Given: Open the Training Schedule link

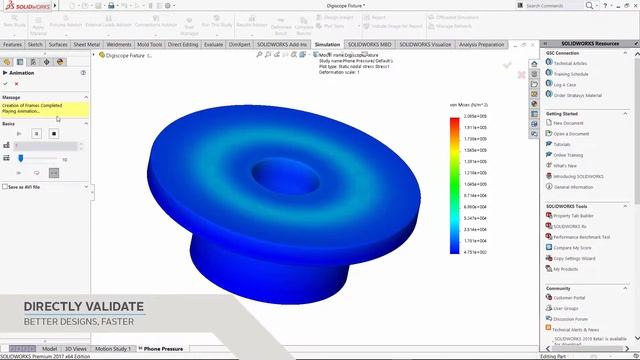Looking at the screenshot, I should (571, 74).
